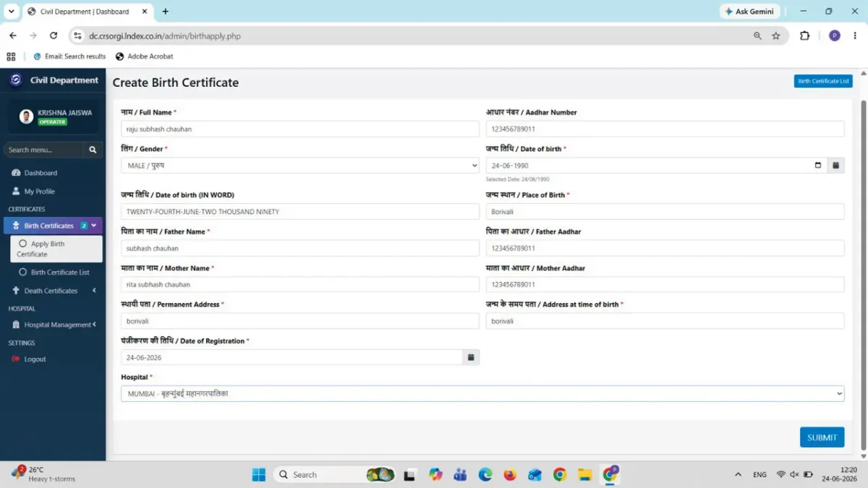This screenshot has width=868, height=488.
Task: Click the Chrome profile avatar
Action: coord(835,35)
